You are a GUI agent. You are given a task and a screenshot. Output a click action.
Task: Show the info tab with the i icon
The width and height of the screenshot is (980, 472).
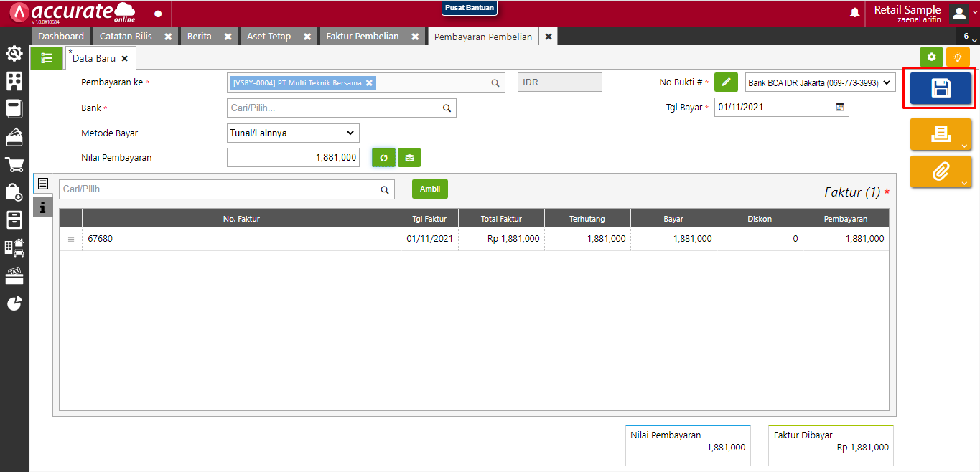coord(42,207)
